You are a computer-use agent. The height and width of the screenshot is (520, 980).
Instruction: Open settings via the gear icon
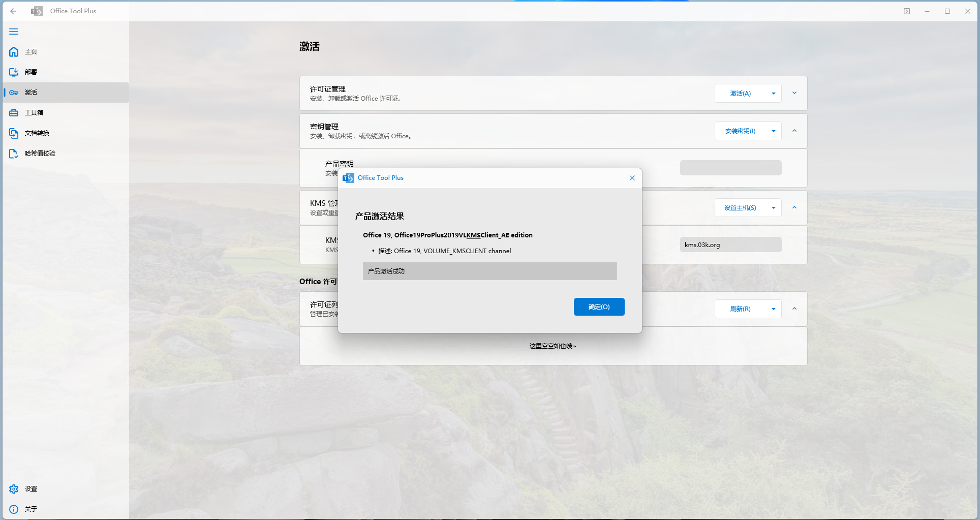click(x=14, y=489)
